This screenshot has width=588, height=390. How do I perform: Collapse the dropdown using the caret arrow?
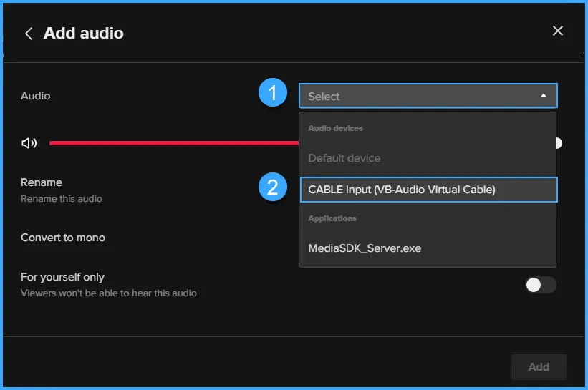[544, 96]
